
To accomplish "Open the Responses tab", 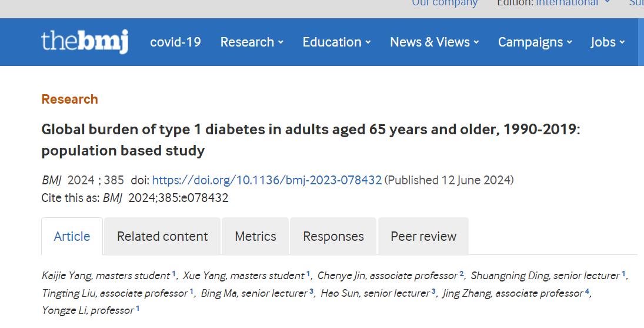I will coord(333,236).
